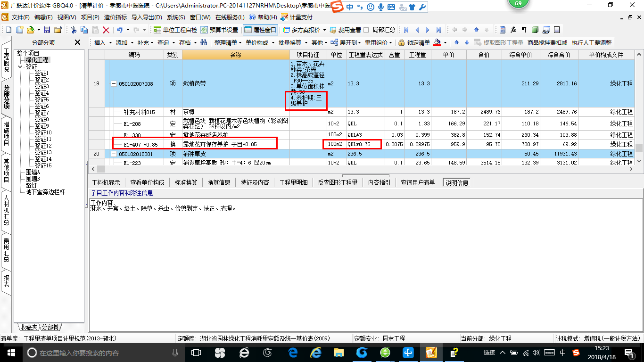Click the Save floppy disk icon
Screen dimensions: 644x362
coord(48,30)
